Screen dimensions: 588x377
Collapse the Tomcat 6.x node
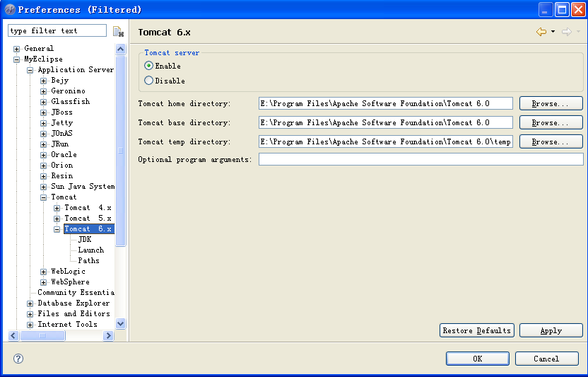[57, 229]
